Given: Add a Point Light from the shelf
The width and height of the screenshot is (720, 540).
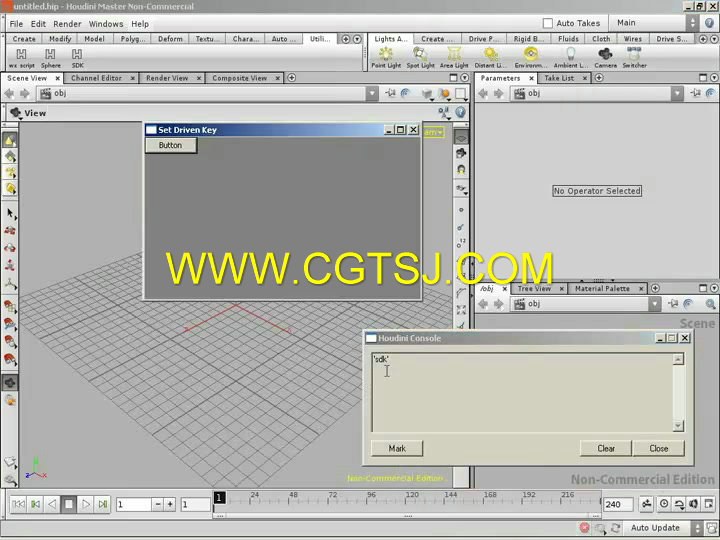Looking at the screenshot, I should [x=386, y=58].
